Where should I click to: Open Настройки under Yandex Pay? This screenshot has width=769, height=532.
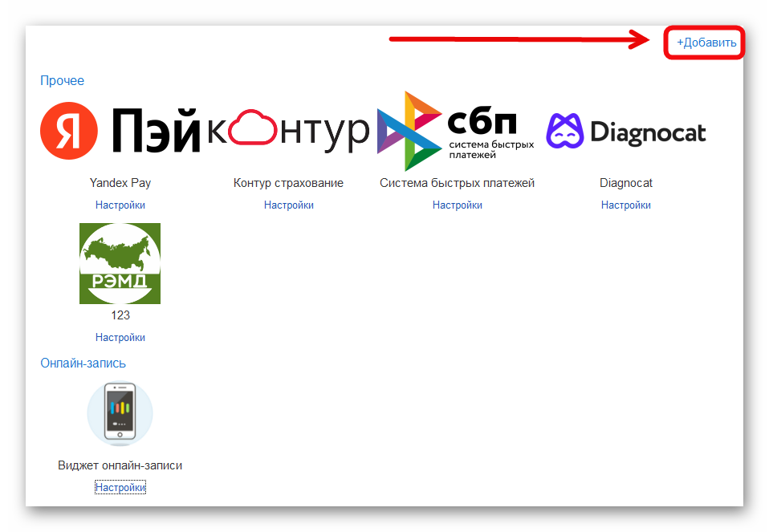click(120, 205)
